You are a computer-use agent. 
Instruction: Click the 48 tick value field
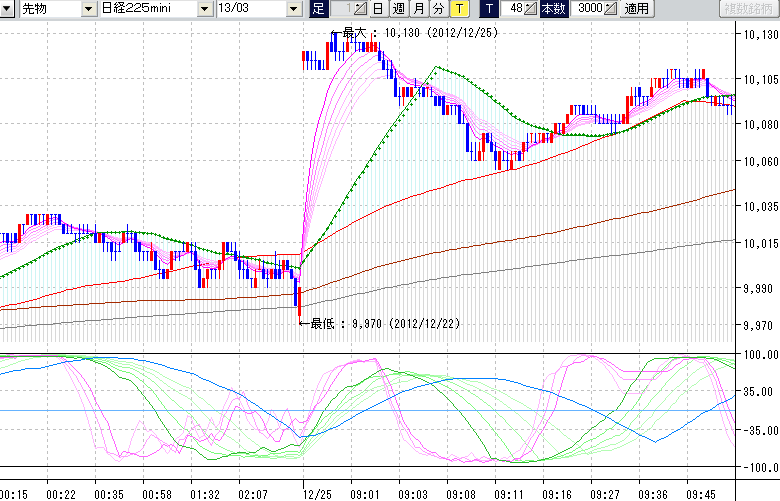tap(513, 8)
